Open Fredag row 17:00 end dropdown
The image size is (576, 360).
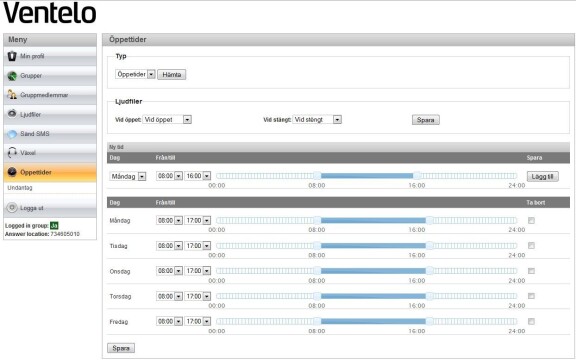198,321
